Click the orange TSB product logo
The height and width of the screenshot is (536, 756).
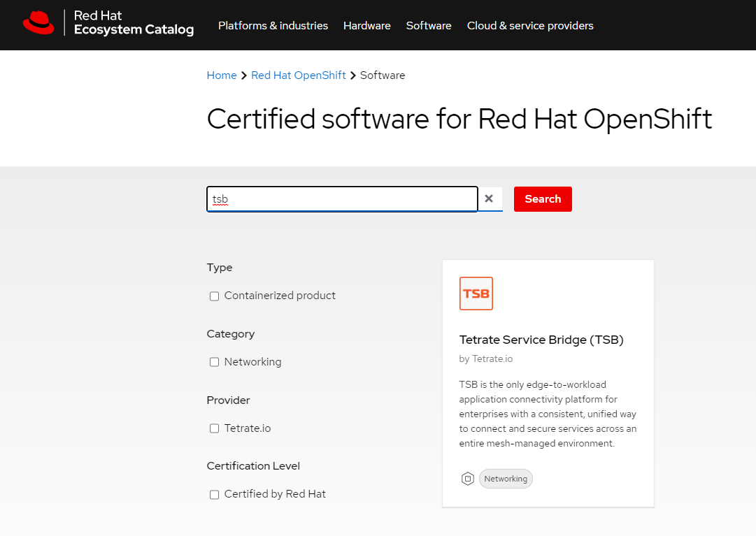coord(476,294)
